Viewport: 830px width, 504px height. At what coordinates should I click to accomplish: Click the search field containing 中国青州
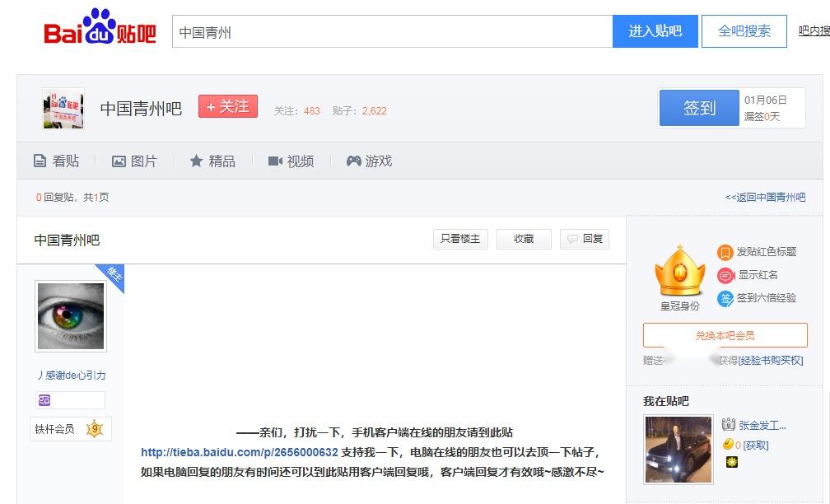click(x=392, y=32)
